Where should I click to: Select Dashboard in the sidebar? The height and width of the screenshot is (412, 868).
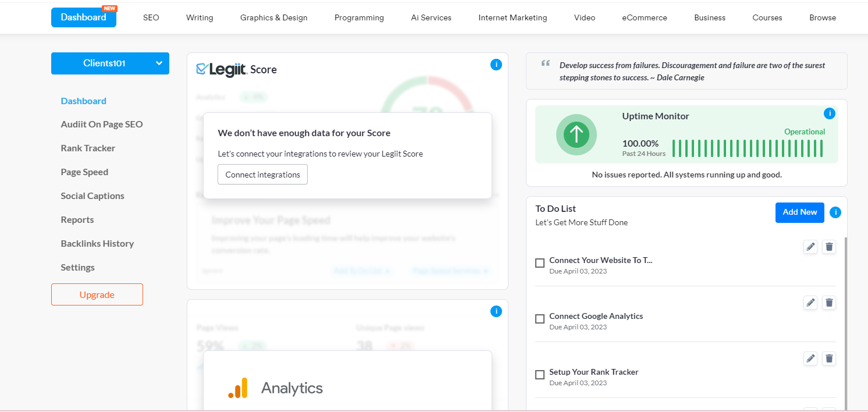(84, 101)
